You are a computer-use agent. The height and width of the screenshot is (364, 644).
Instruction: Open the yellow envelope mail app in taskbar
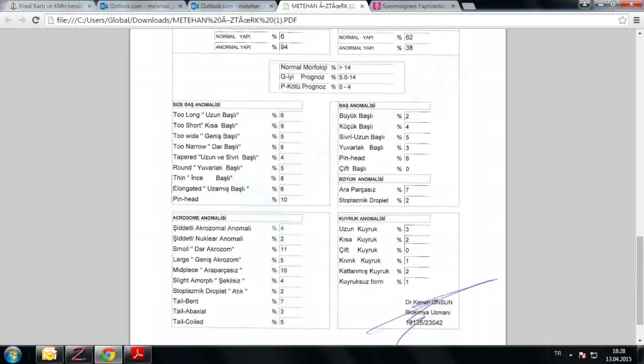point(49,355)
